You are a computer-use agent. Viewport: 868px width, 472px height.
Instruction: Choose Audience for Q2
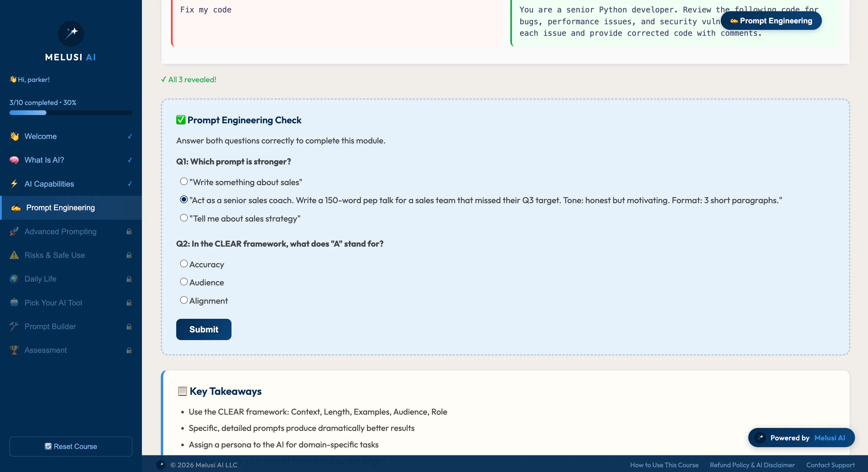tap(184, 282)
